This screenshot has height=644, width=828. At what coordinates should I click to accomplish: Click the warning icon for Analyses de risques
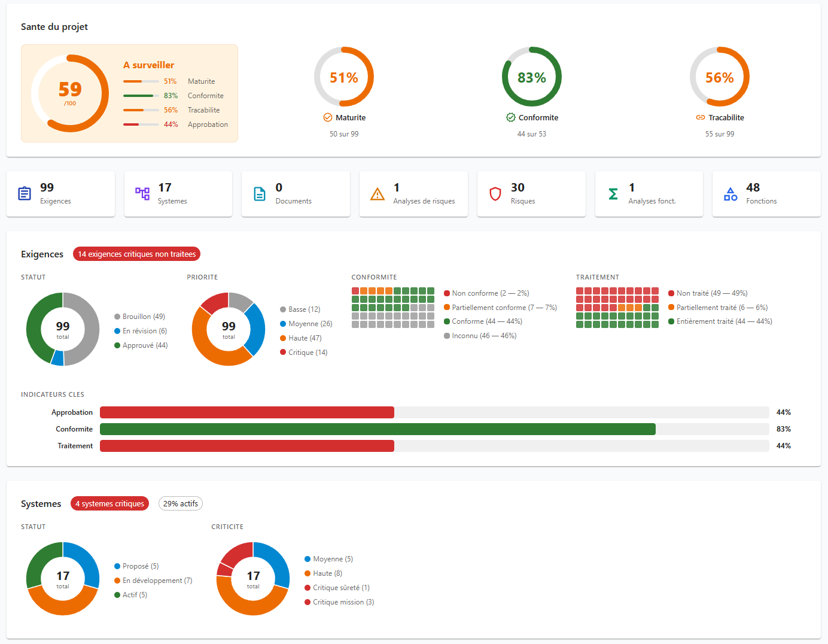point(377,193)
